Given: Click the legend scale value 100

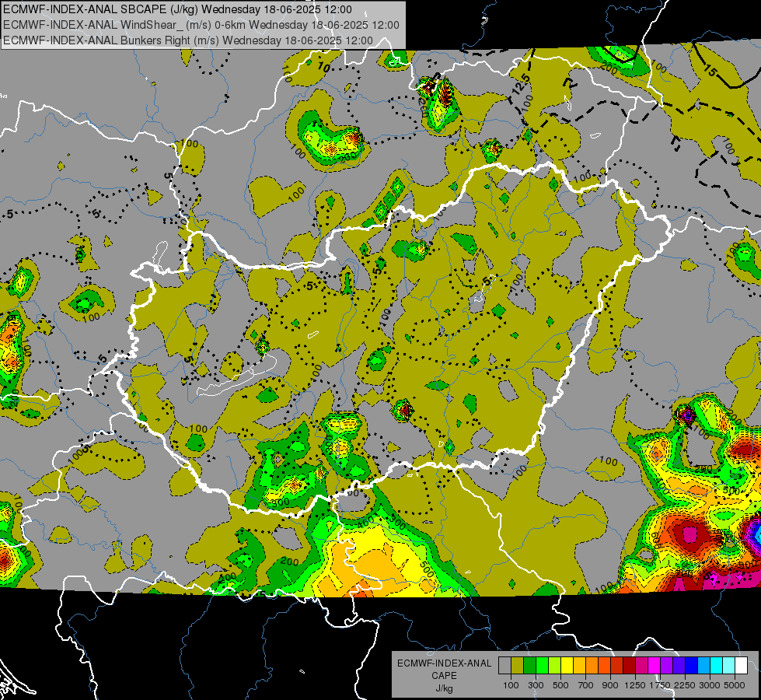Looking at the screenshot, I should pyautogui.click(x=511, y=685).
